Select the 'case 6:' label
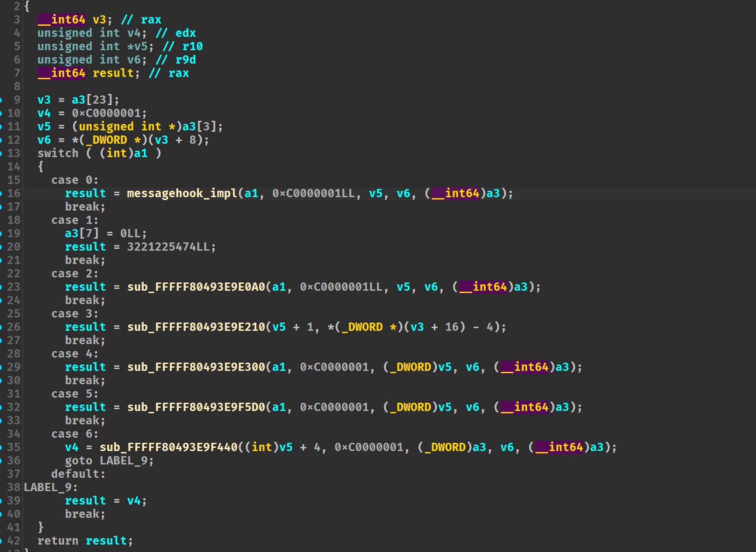 [x=75, y=434]
